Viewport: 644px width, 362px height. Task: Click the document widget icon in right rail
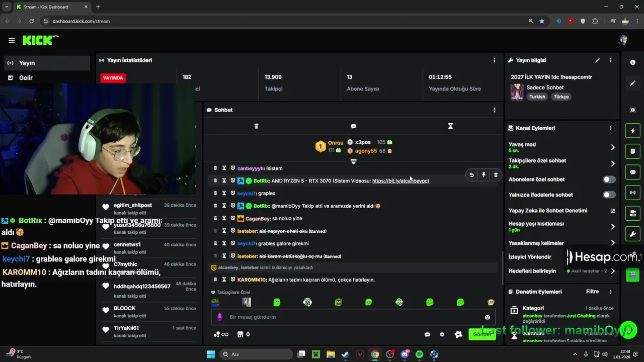click(633, 151)
